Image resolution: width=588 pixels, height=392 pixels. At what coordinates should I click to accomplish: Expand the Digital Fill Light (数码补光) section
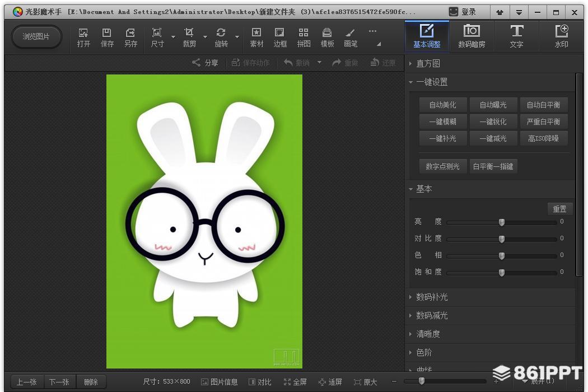pos(410,297)
